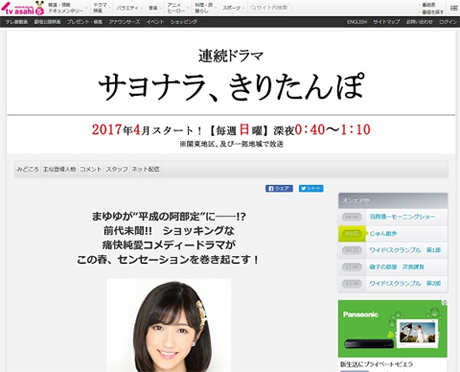The image size is (460, 372).
Task: Select the highlighted time badge beside じゅん散歩
Action: pos(352,234)
